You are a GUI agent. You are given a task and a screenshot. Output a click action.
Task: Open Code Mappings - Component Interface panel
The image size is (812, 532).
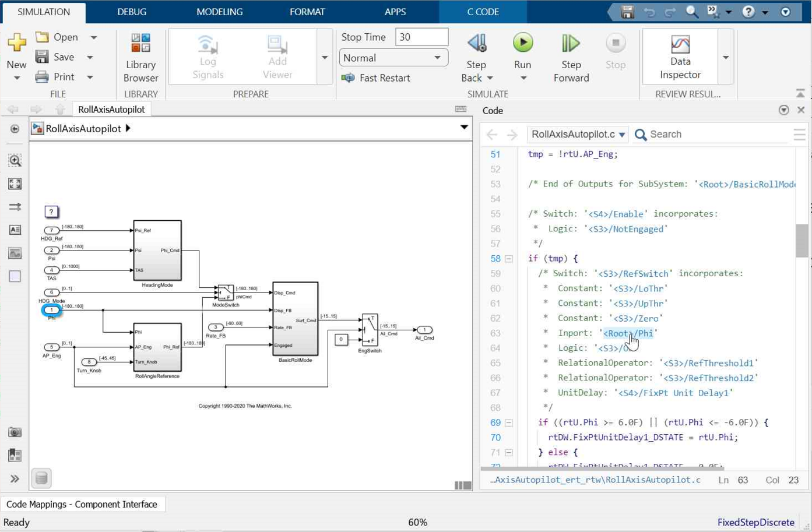click(x=82, y=504)
